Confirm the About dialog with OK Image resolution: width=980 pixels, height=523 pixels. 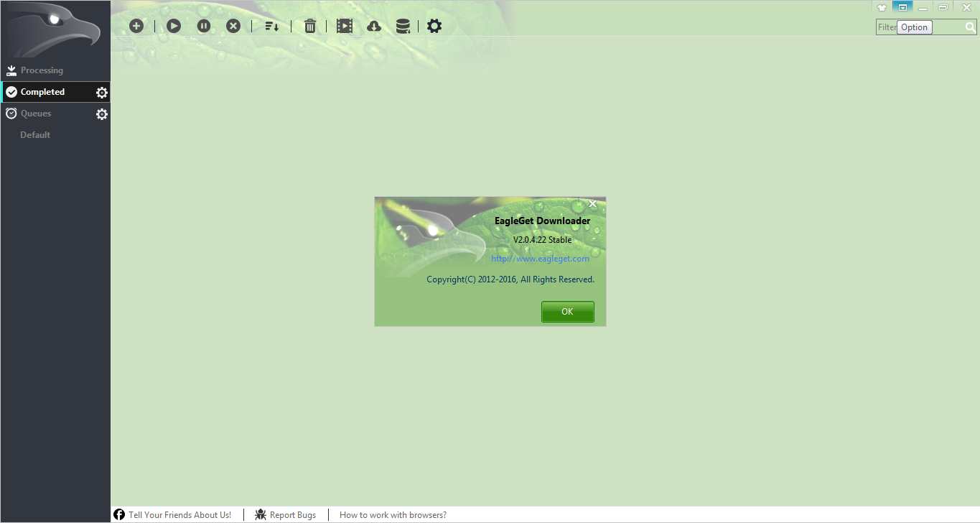[x=567, y=312]
